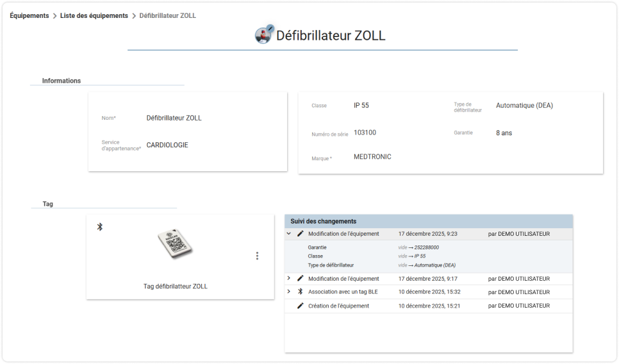The height and width of the screenshot is (364, 619).
Task: Click pencil icon of 9:23 modification entry
Action: point(301,234)
